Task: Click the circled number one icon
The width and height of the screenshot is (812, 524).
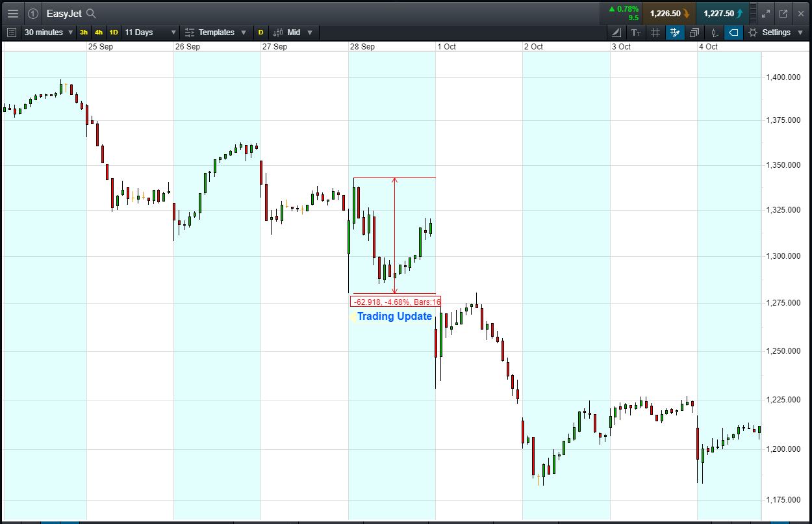Action: [x=33, y=13]
